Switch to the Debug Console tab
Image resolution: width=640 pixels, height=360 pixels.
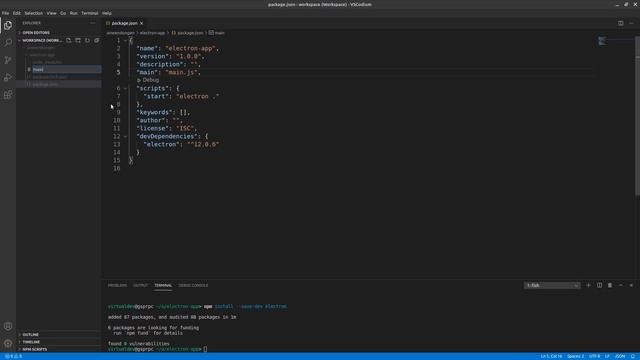coord(193,285)
